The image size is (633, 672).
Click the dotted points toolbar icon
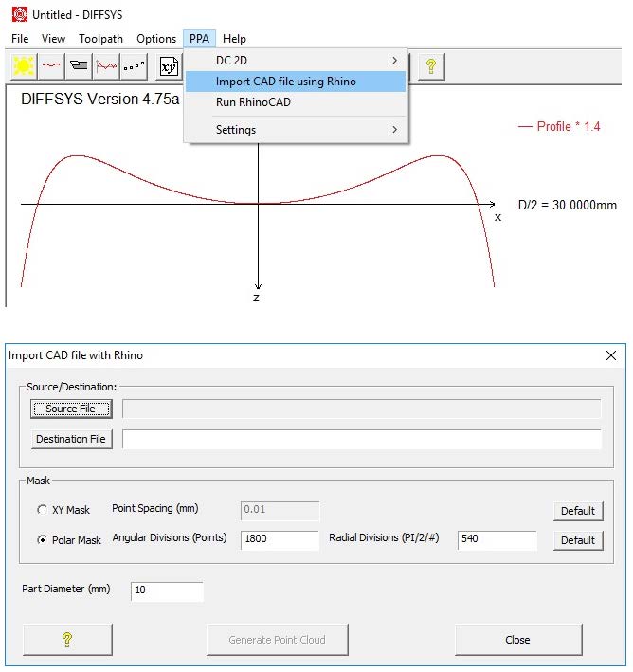click(x=134, y=66)
